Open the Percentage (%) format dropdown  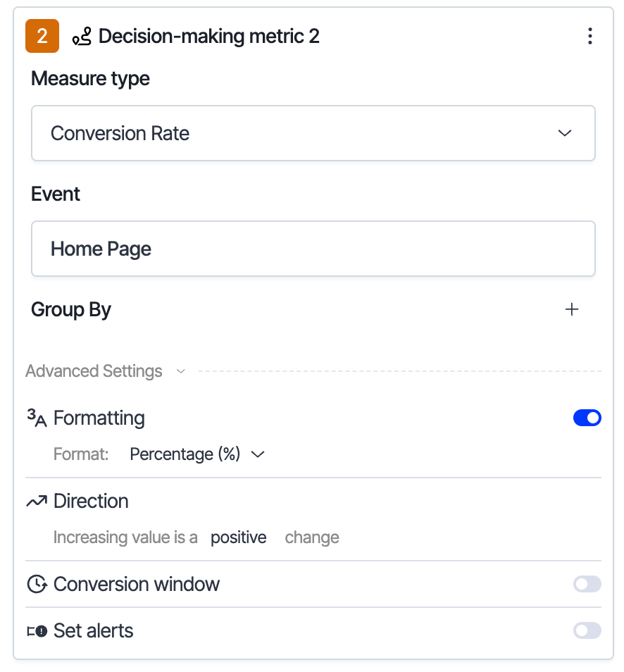click(197, 454)
